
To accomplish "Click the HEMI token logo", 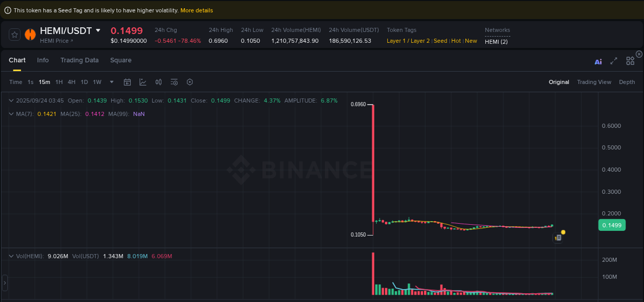I will pos(30,35).
